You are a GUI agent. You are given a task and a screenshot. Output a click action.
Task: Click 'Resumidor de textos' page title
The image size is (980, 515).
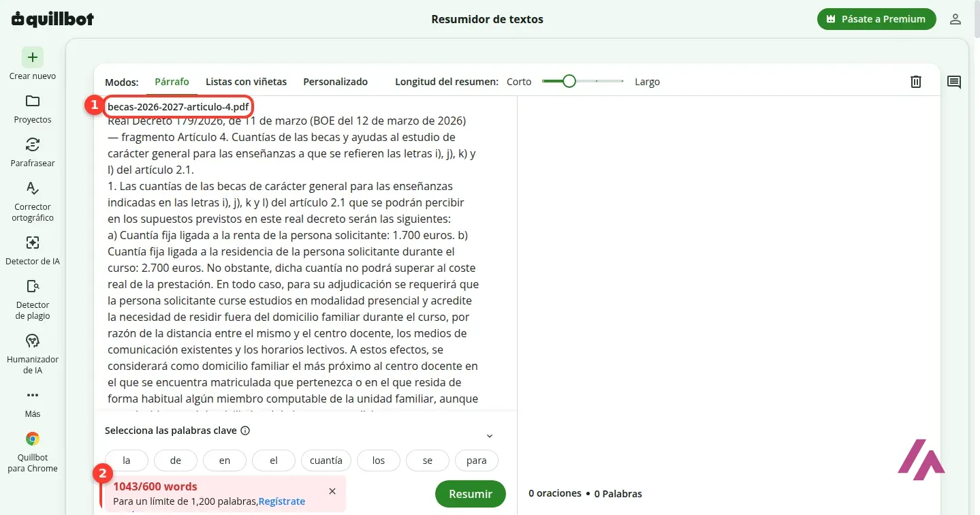(488, 19)
